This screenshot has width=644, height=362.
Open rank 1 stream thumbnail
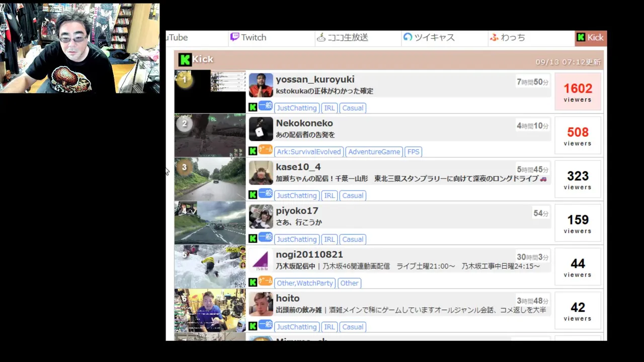pyautogui.click(x=210, y=92)
